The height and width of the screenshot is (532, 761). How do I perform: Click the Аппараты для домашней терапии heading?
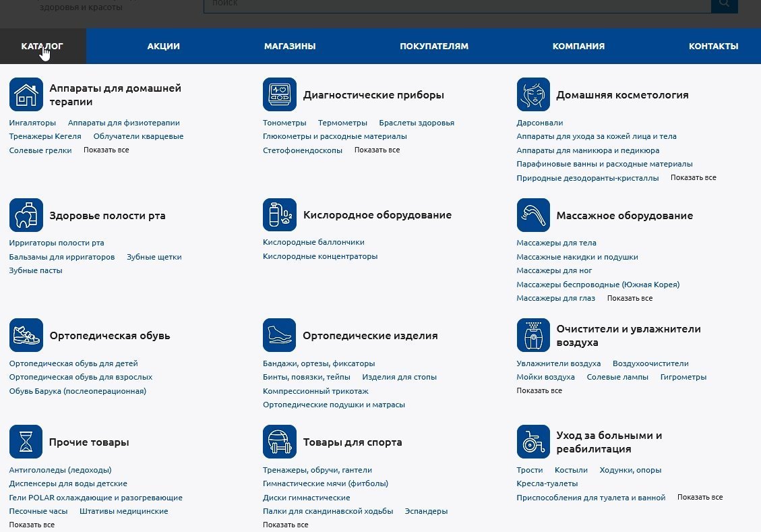click(x=115, y=94)
